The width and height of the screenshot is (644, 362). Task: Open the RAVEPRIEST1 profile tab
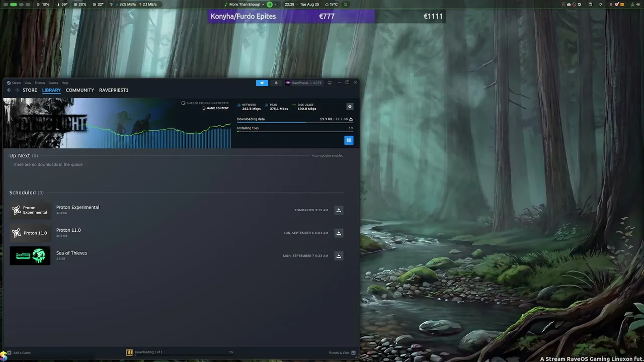[114, 90]
